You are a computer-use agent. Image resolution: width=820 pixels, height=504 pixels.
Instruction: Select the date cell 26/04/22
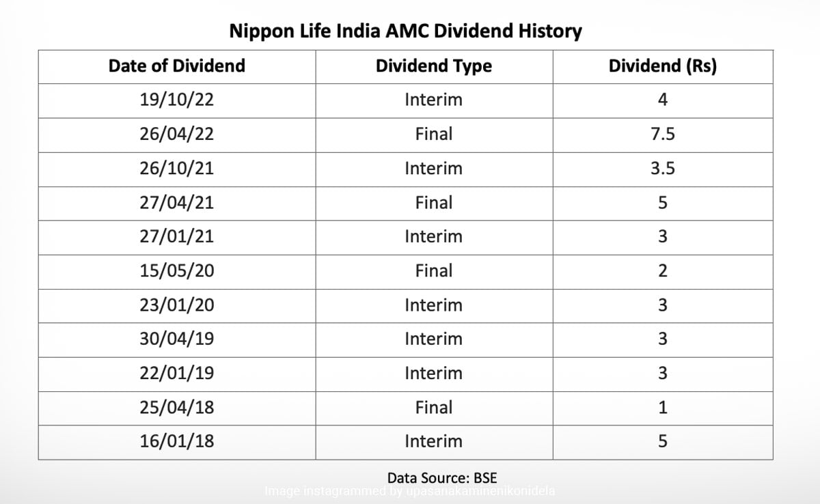click(x=176, y=134)
